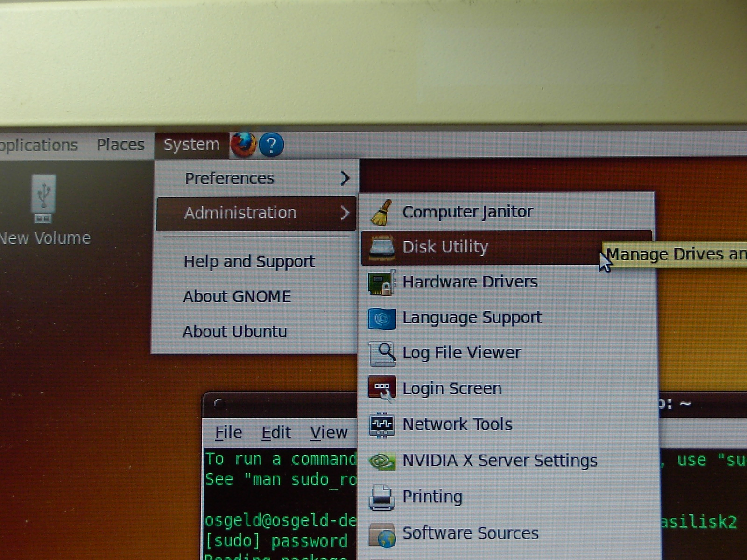Click the Firefox launcher icon in the panel
The width and height of the screenshot is (747, 560).
tap(243, 145)
